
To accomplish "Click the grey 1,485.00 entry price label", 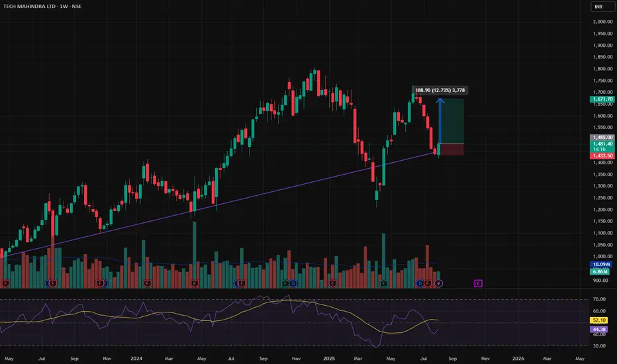I will (602, 138).
